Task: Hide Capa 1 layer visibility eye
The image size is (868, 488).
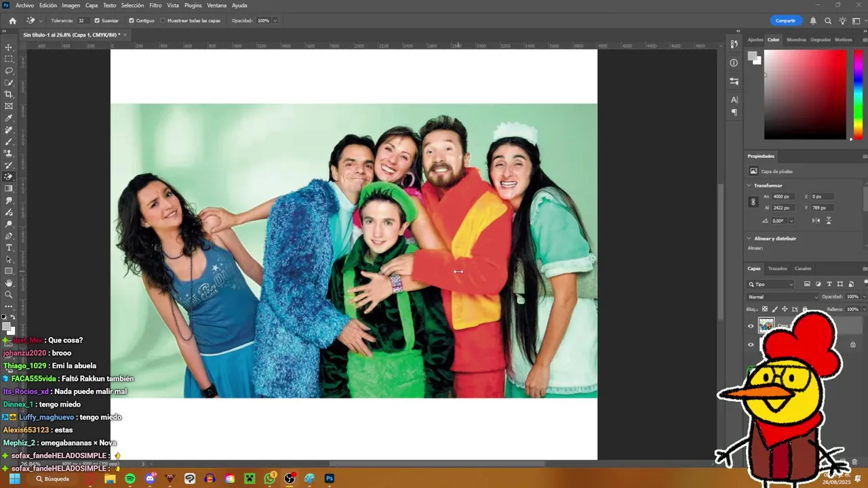Action: pos(751,326)
